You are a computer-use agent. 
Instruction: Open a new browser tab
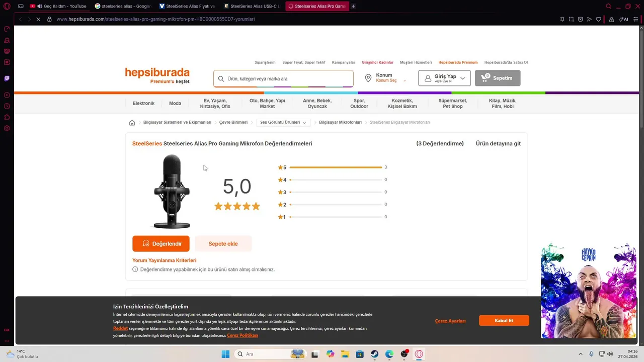tap(353, 6)
